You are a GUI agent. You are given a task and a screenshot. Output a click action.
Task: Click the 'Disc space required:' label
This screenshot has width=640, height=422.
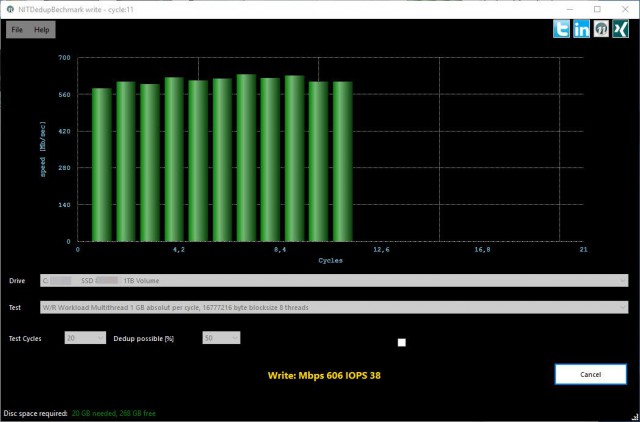coord(35,413)
